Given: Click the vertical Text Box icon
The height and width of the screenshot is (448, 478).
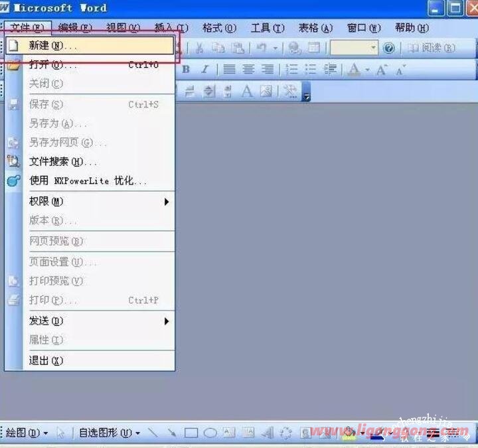Looking at the screenshot, I should click(x=248, y=433).
